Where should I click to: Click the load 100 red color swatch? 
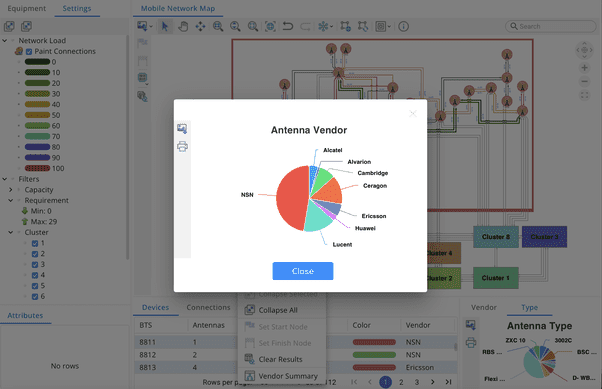(37, 168)
